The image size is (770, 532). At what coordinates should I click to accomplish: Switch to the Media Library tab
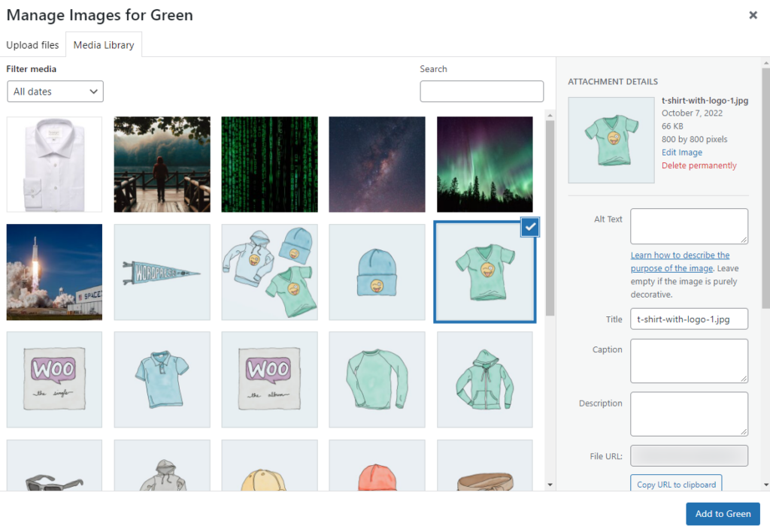point(104,44)
